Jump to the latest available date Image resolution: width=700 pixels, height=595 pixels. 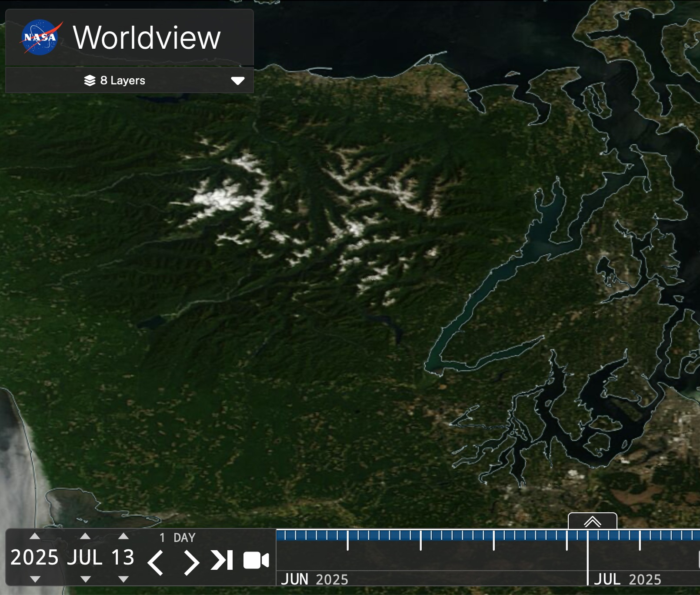click(222, 560)
